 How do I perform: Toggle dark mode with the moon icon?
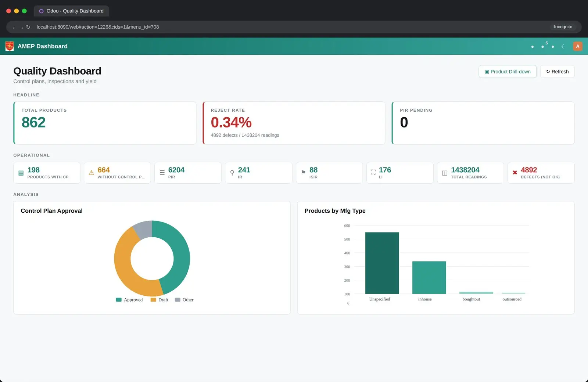tap(563, 46)
